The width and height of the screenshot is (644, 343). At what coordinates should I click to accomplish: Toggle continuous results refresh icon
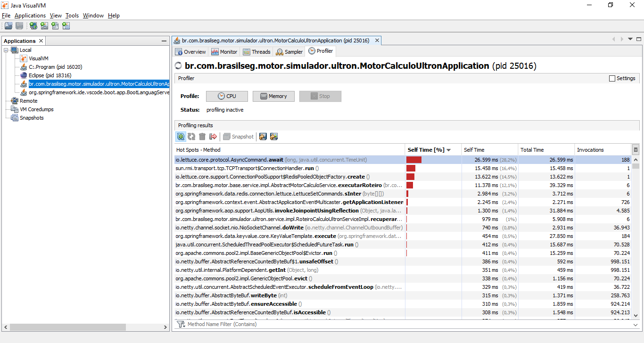(192, 137)
